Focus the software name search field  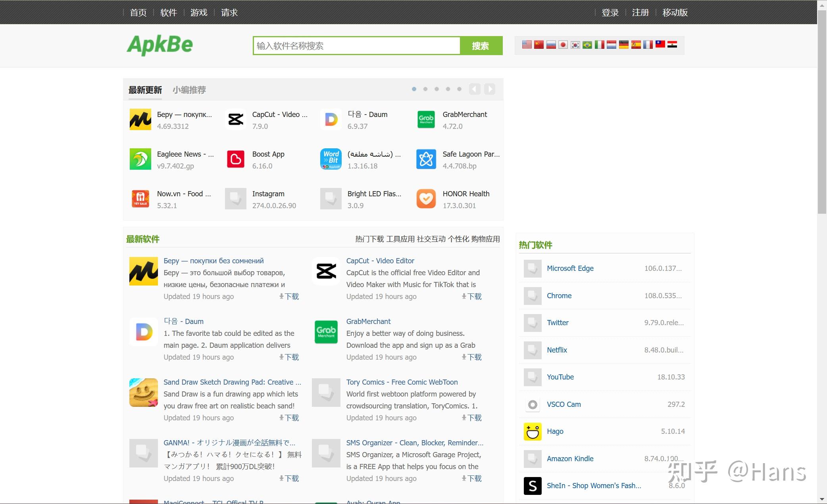click(356, 46)
